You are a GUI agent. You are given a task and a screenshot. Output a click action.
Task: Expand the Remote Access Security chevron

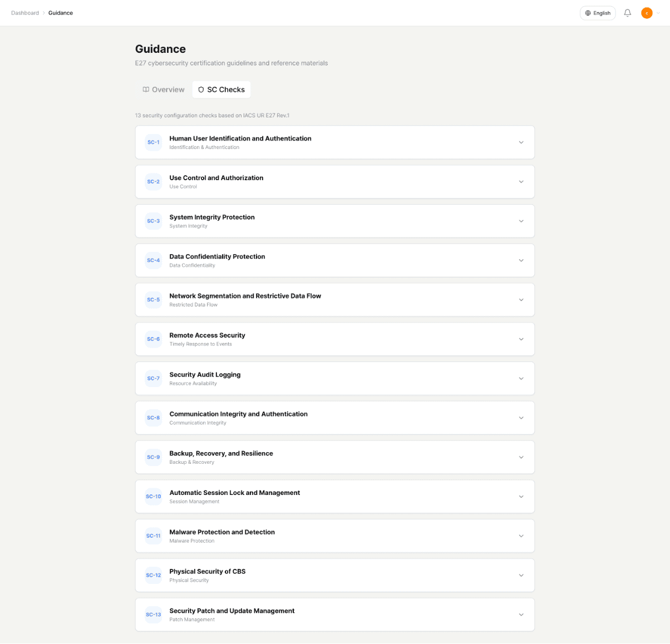click(x=521, y=339)
